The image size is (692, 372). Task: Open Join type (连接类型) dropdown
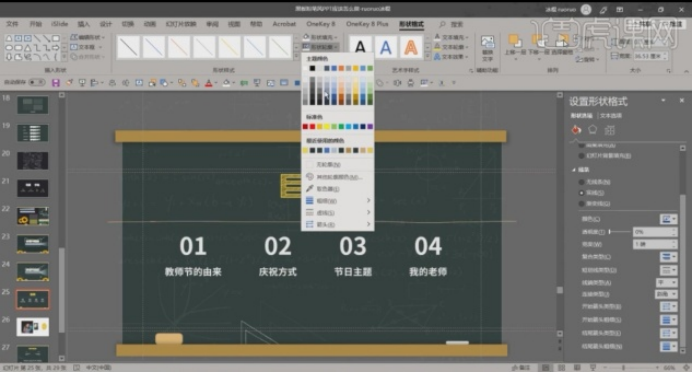[x=666, y=294]
